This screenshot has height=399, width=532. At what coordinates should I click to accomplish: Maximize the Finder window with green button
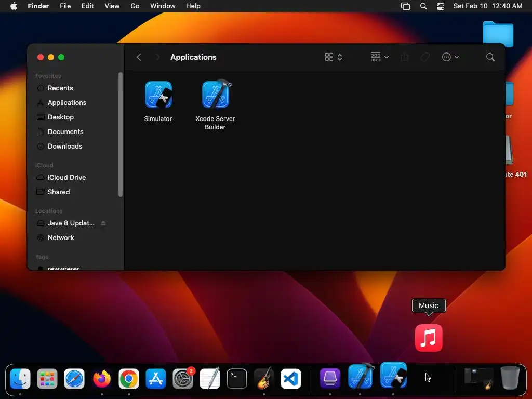61,57
